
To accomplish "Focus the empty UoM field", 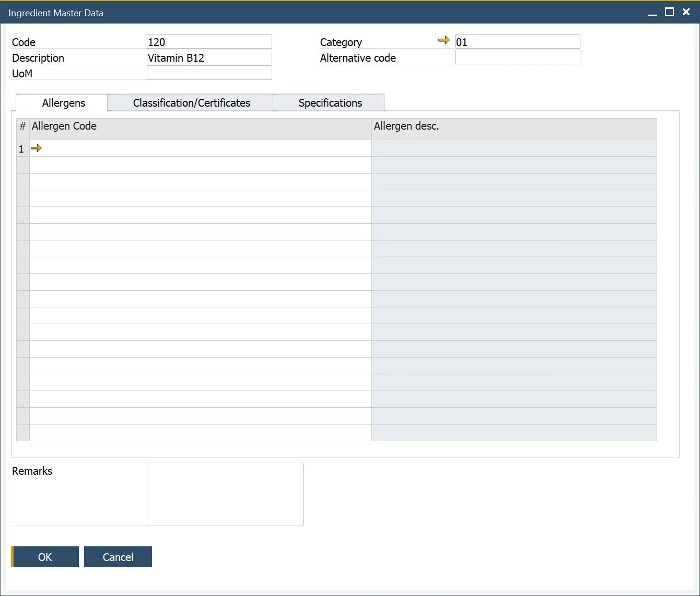I will (209, 73).
